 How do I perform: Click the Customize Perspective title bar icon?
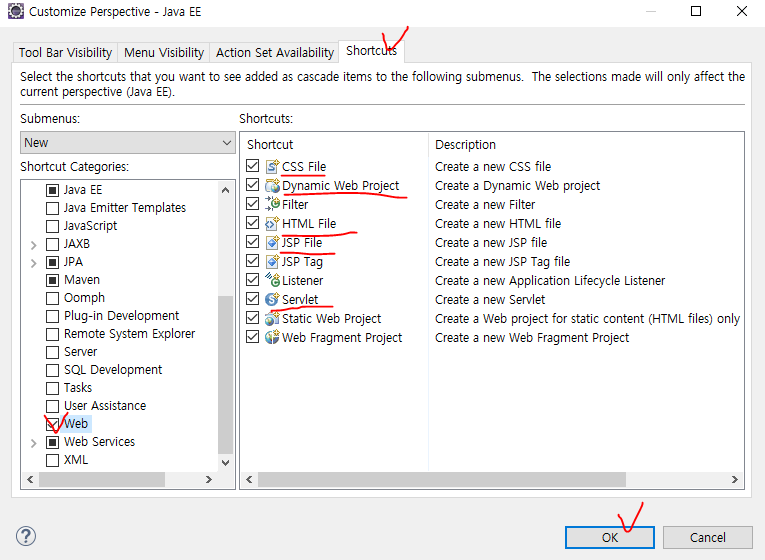16,11
